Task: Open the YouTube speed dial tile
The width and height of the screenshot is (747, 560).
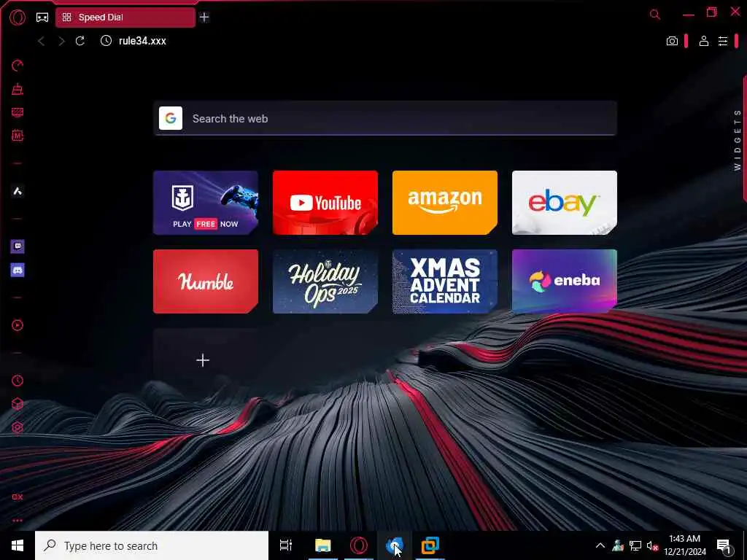Action: 325,203
